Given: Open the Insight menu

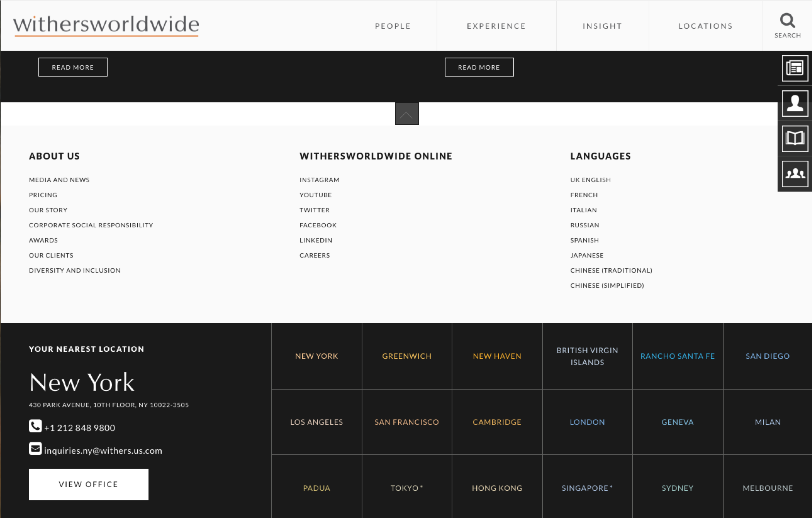Looking at the screenshot, I should 602,26.
